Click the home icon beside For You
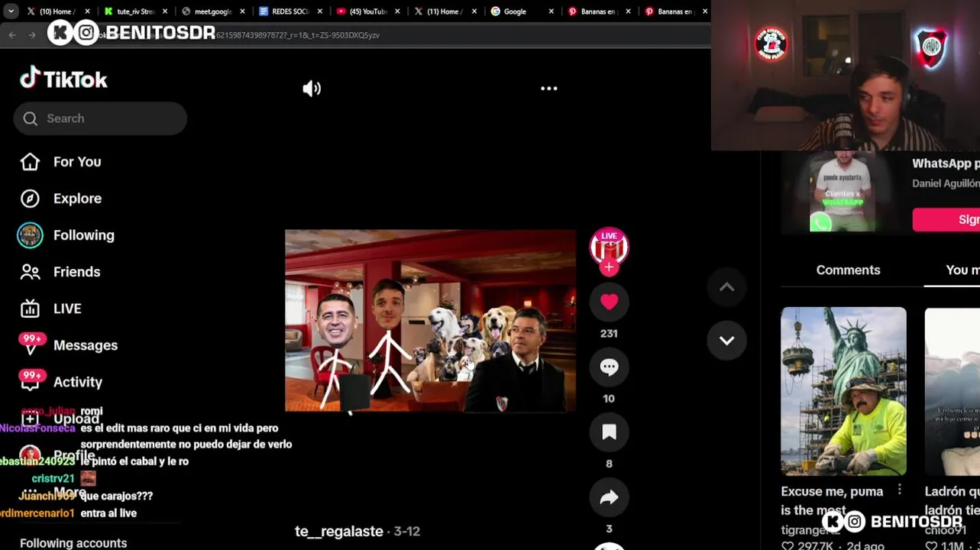Viewport: 980px width, 550px height. pyautogui.click(x=30, y=162)
